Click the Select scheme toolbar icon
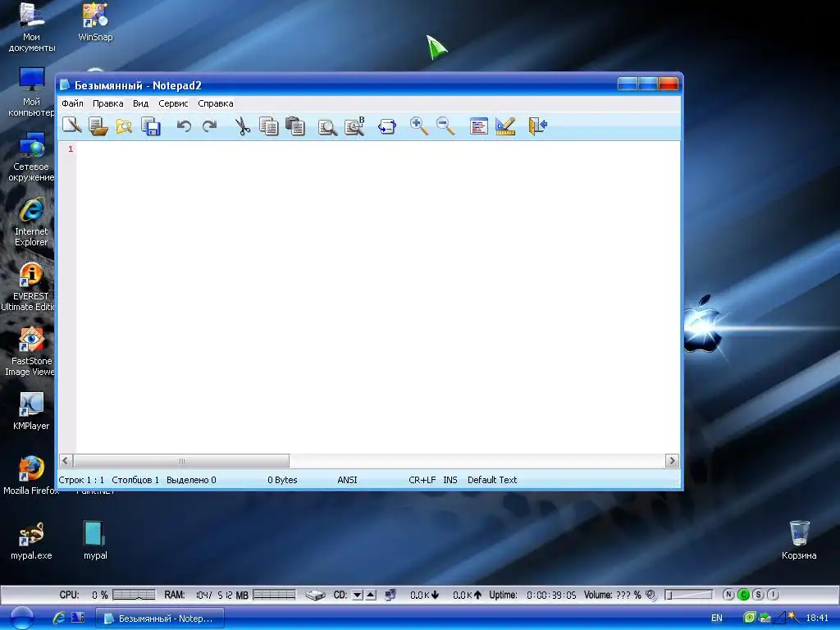The width and height of the screenshot is (840, 630). [x=478, y=126]
